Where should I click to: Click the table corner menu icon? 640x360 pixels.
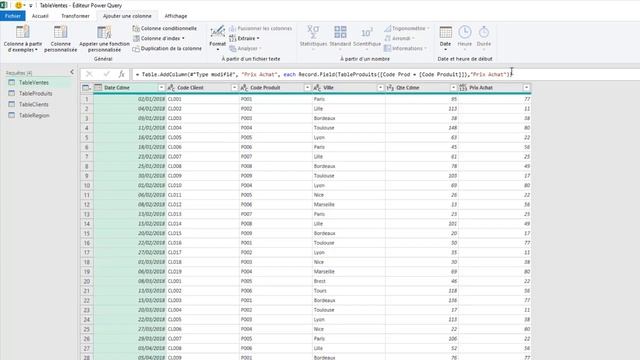click(x=86, y=88)
